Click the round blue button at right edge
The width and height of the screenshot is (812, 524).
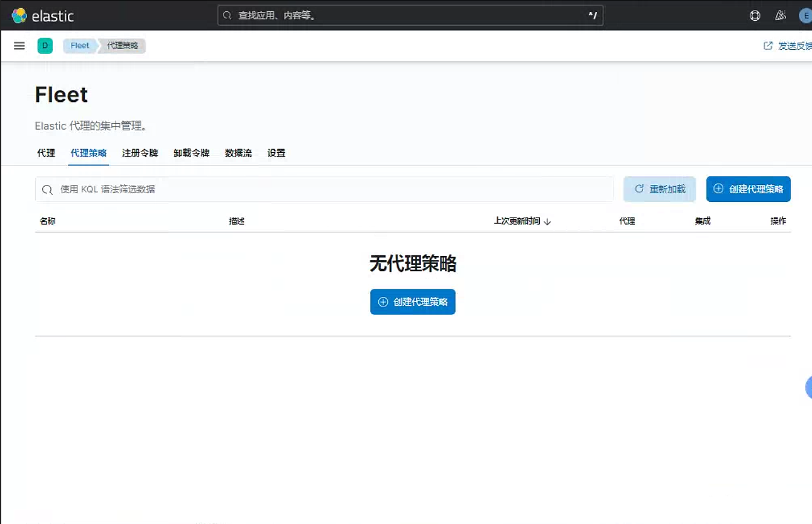click(809, 388)
